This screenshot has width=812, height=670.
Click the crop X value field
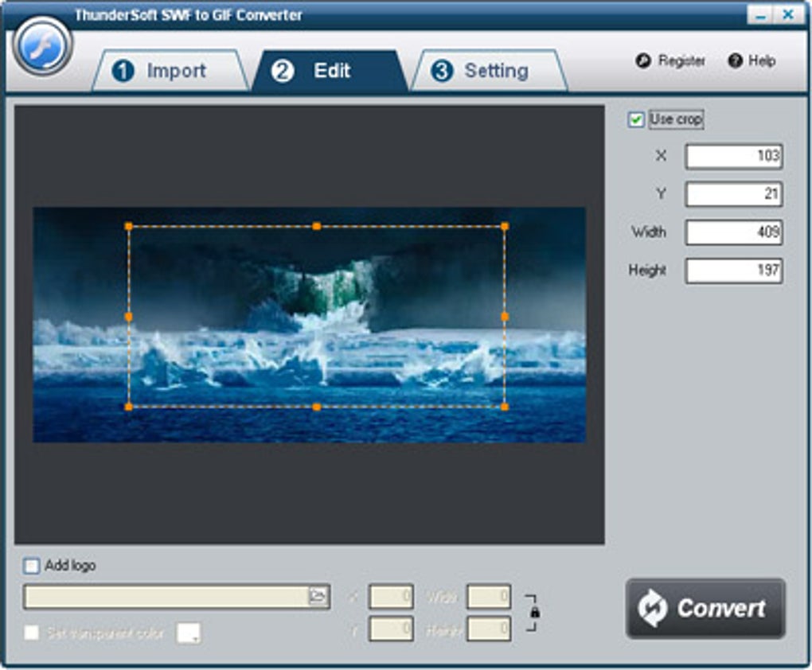tap(733, 157)
